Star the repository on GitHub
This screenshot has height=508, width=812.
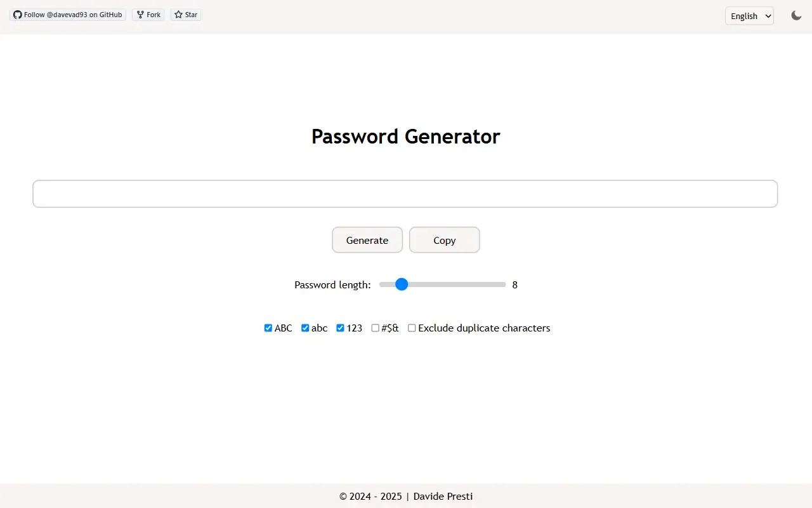186,15
